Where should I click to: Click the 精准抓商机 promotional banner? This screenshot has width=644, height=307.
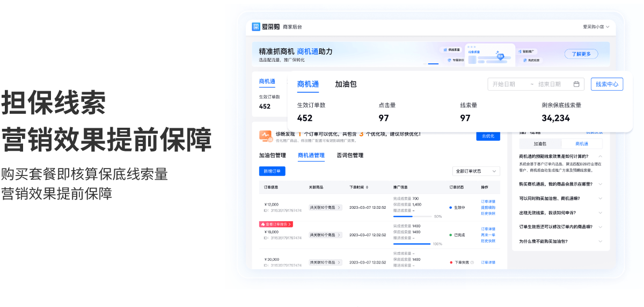431,54
